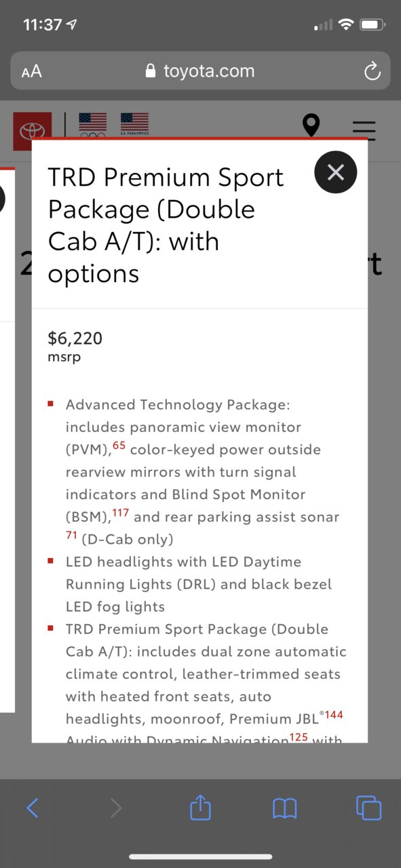Open footnote 117 after Blind Spot Monitor
This screenshot has width=401, height=868.
click(x=121, y=513)
